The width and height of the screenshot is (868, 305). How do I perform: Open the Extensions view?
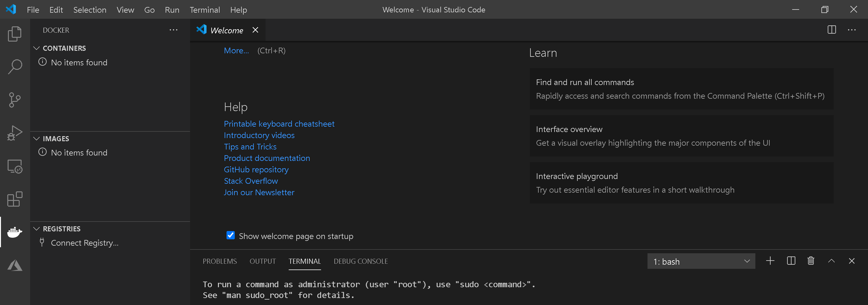click(15, 199)
